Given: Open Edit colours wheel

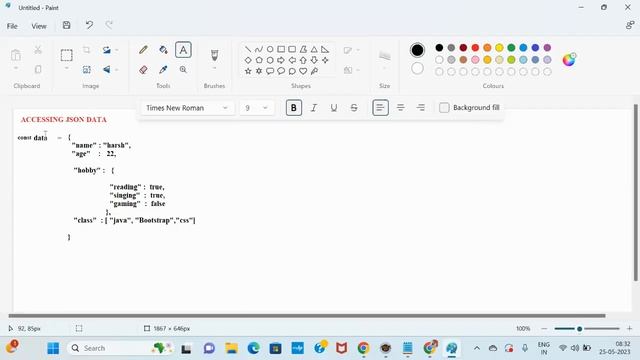Looking at the screenshot, I should pos(569,60).
